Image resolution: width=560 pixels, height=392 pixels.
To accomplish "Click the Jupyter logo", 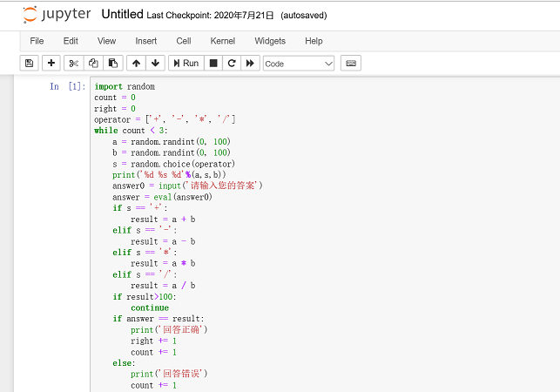I will coord(57,15).
